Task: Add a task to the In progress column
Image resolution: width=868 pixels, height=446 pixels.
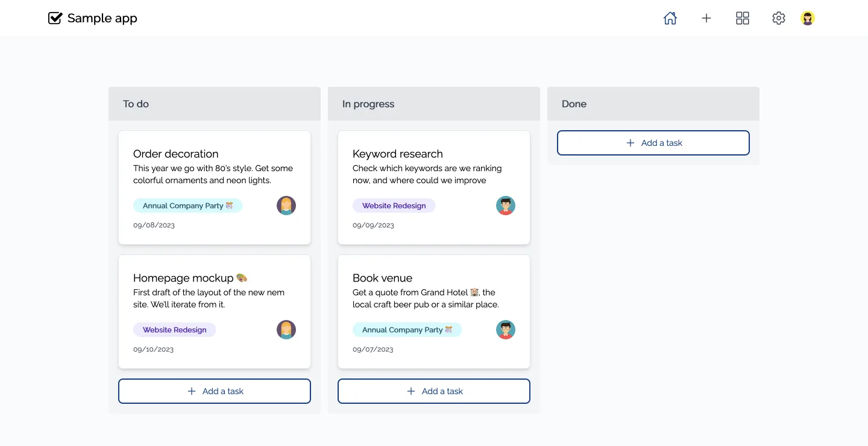Action: click(x=434, y=391)
